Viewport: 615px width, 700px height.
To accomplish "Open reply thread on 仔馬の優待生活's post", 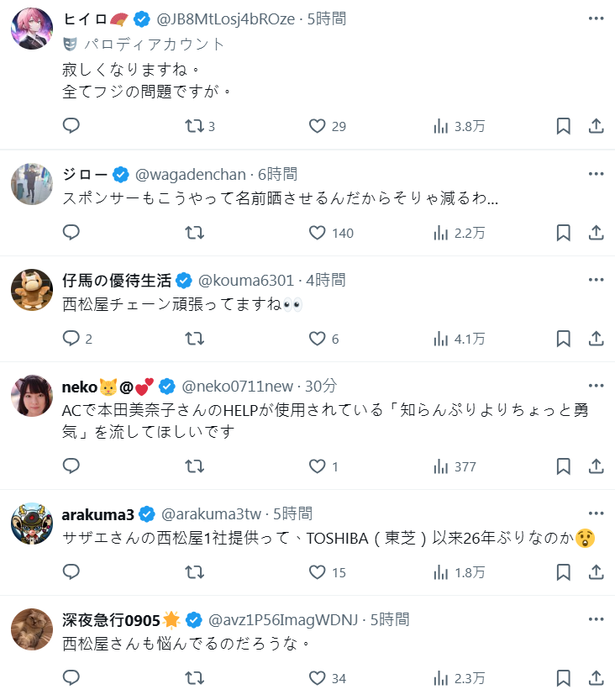I will pyautogui.click(x=71, y=339).
